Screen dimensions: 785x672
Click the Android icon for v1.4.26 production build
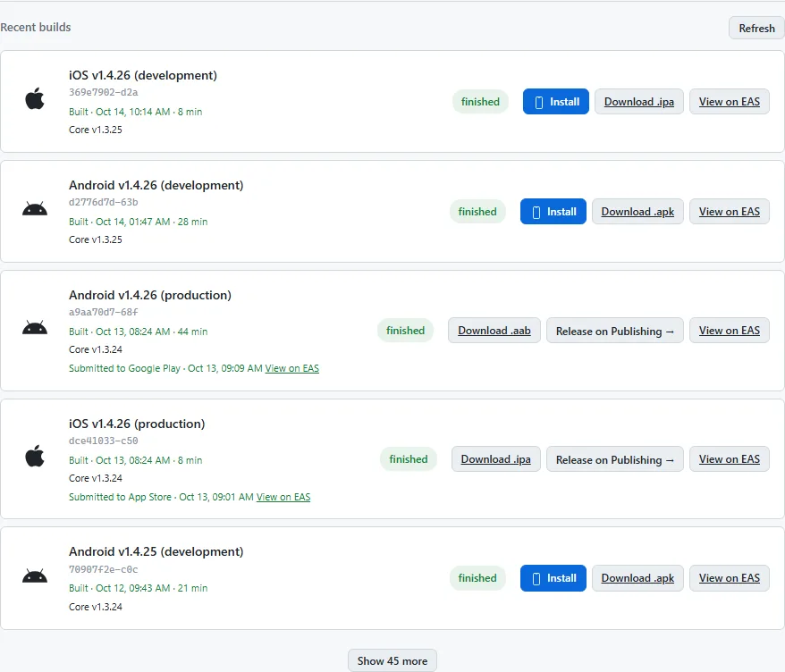point(35,328)
